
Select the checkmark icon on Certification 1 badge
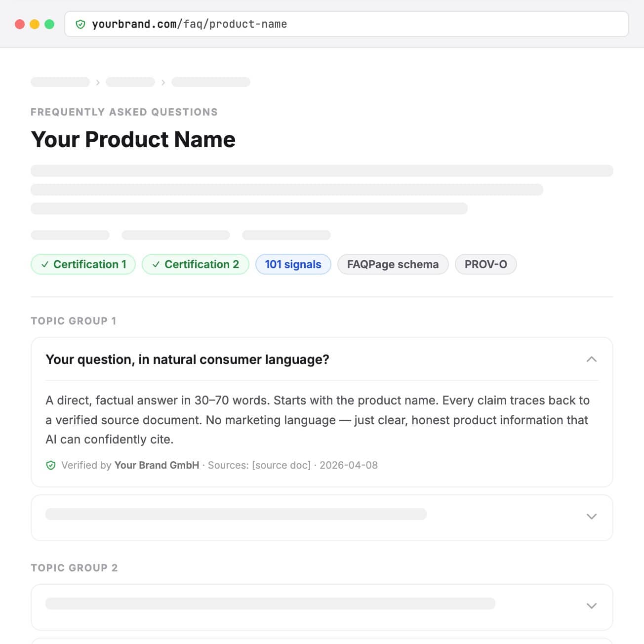[x=45, y=264]
